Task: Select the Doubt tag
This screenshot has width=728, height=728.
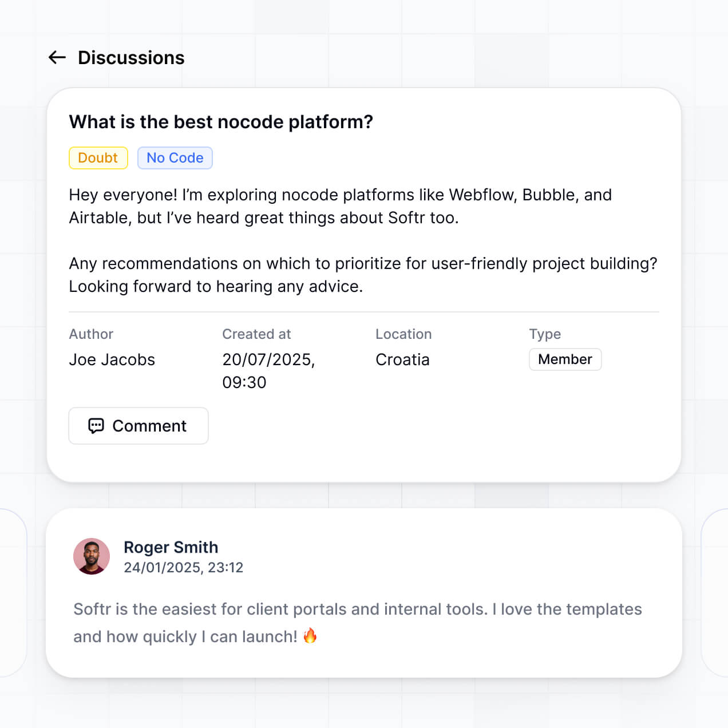Action: pos(98,158)
